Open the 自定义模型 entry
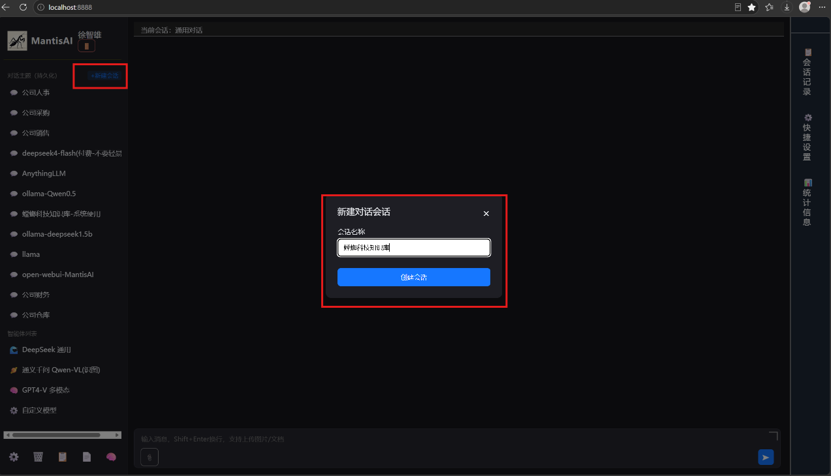Viewport: 831px width, 476px height. (x=39, y=410)
